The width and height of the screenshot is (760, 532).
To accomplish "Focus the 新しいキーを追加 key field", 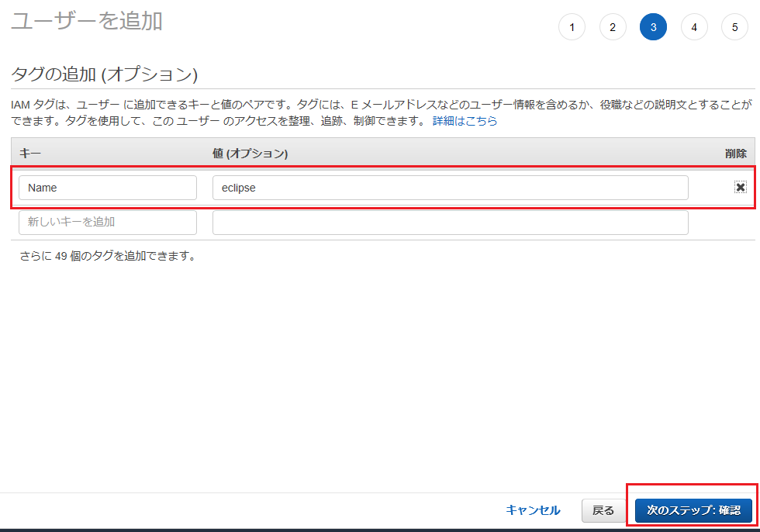I will [x=108, y=223].
